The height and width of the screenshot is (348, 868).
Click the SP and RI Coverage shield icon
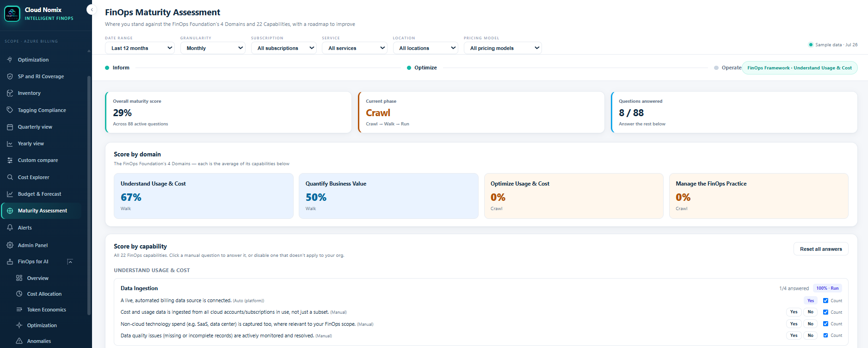point(10,76)
